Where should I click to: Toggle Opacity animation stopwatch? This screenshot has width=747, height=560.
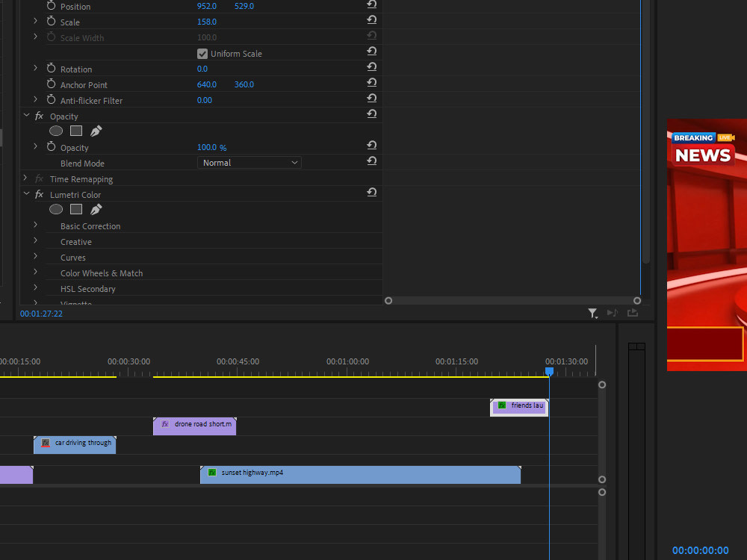pyautogui.click(x=51, y=147)
